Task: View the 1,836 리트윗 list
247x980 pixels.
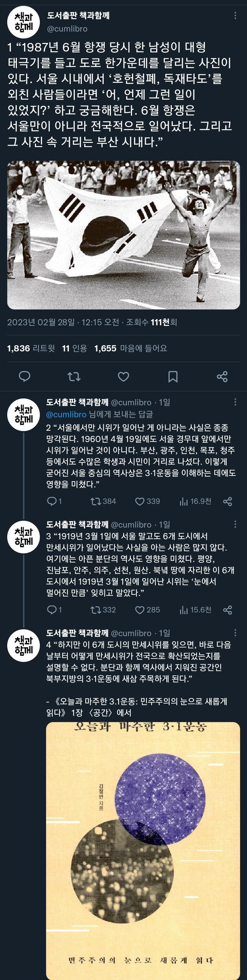Action: (31, 348)
